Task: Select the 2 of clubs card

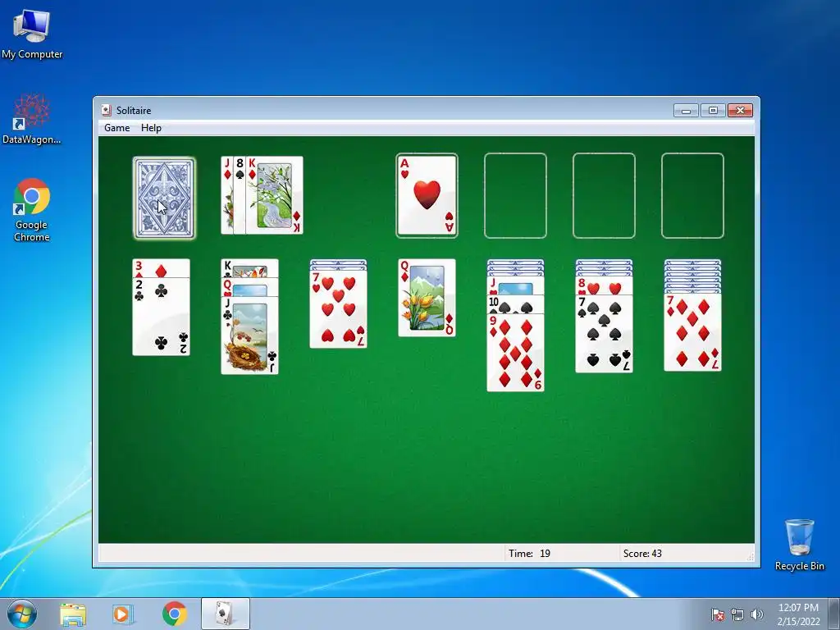Action: pyautogui.click(x=162, y=317)
